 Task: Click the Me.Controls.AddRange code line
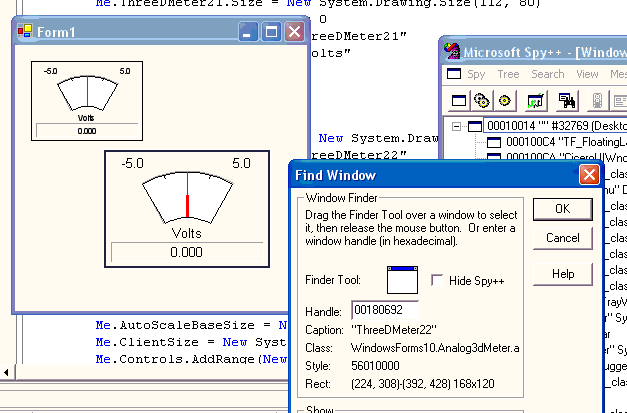(191, 359)
